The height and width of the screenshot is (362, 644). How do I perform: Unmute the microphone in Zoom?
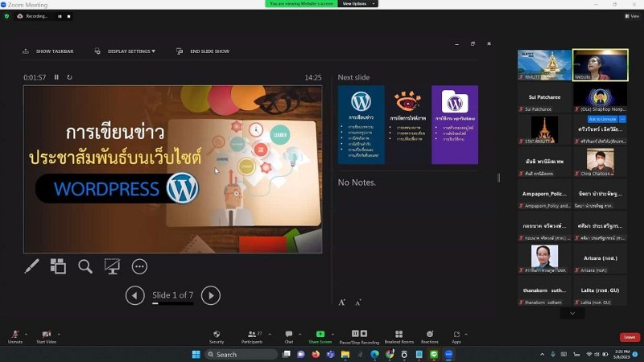tap(15, 336)
